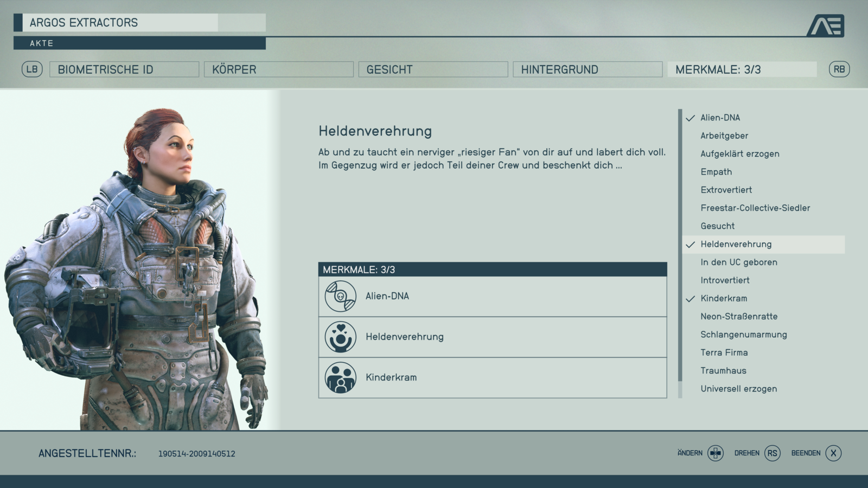The height and width of the screenshot is (488, 868).
Task: Toggle the In den UC geboren trait
Action: coord(764,262)
